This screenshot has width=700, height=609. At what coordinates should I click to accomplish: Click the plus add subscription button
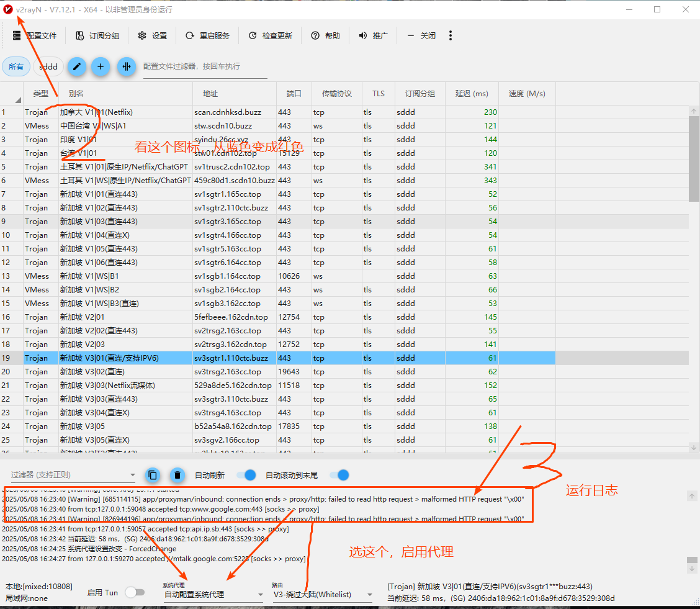point(101,66)
